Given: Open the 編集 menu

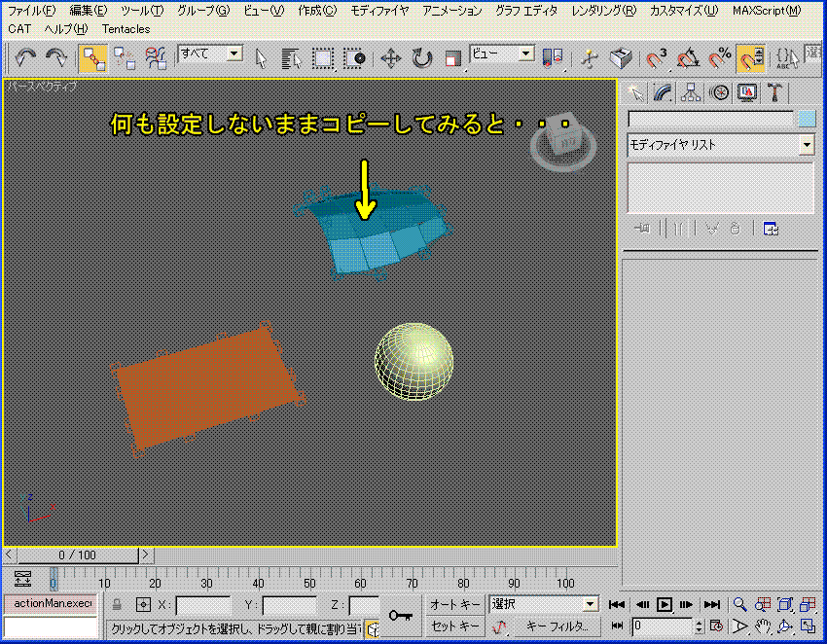Looking at the screenshot, I should tap(88, 11).
